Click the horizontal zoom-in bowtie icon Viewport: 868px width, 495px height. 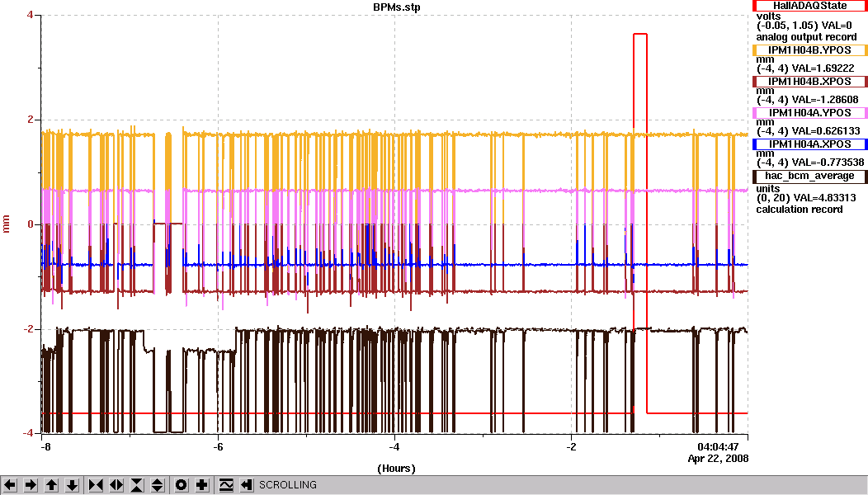pyautogui.click(x=96, y=485)
